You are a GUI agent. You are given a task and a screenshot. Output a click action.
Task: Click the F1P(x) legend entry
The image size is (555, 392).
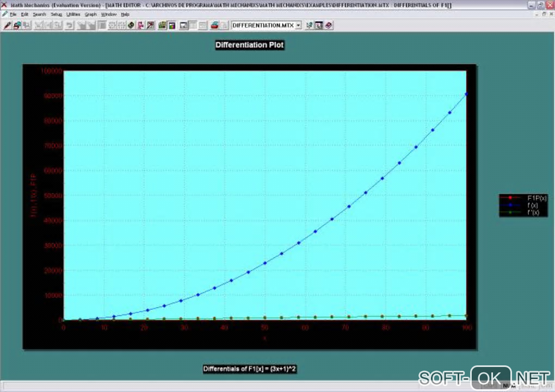pos(523,198)
